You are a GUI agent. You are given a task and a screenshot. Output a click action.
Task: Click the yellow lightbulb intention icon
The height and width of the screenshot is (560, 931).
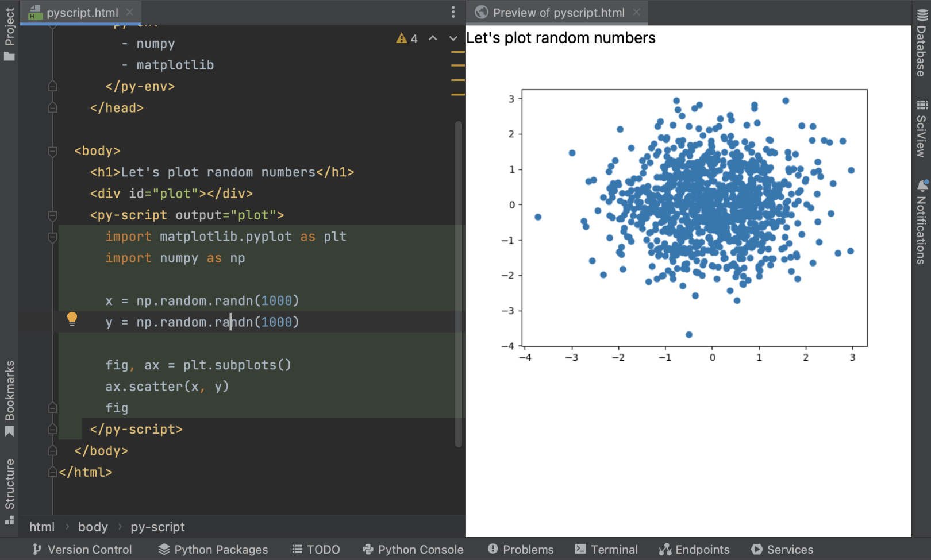tap(72, 319)
